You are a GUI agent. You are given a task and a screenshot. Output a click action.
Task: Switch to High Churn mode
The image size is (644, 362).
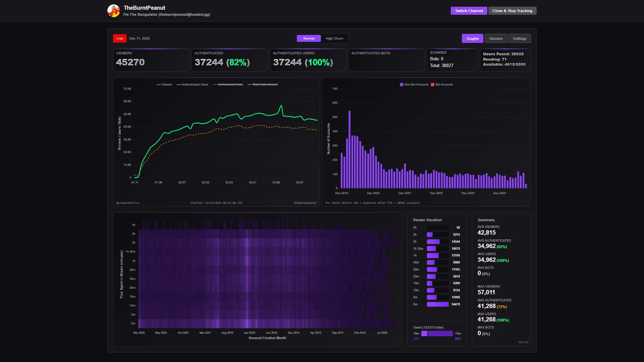coord(334,39)
